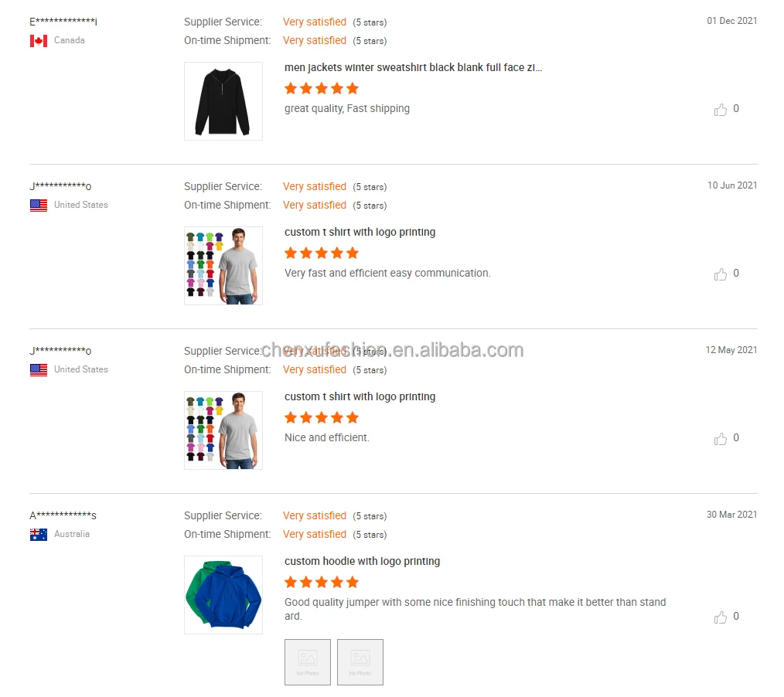Open the custom t shirt link from 10 Jun 2021
Image resolution: width=784 pixels, height=697 pixels.
360,233
